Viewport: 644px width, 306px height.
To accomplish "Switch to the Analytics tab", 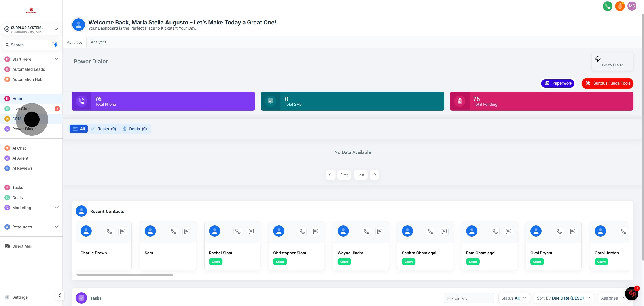I will click(x=98, y=42).
